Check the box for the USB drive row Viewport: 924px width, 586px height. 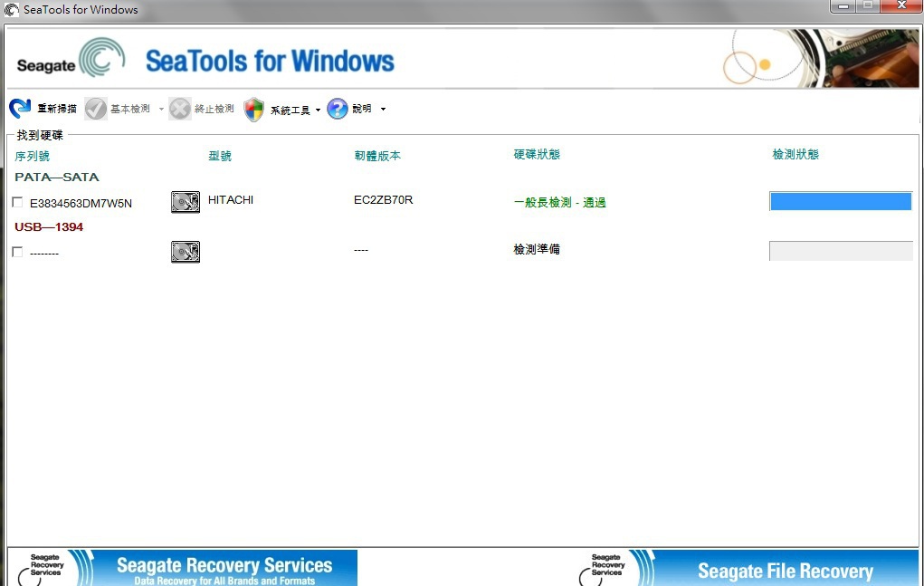point(18,252)
